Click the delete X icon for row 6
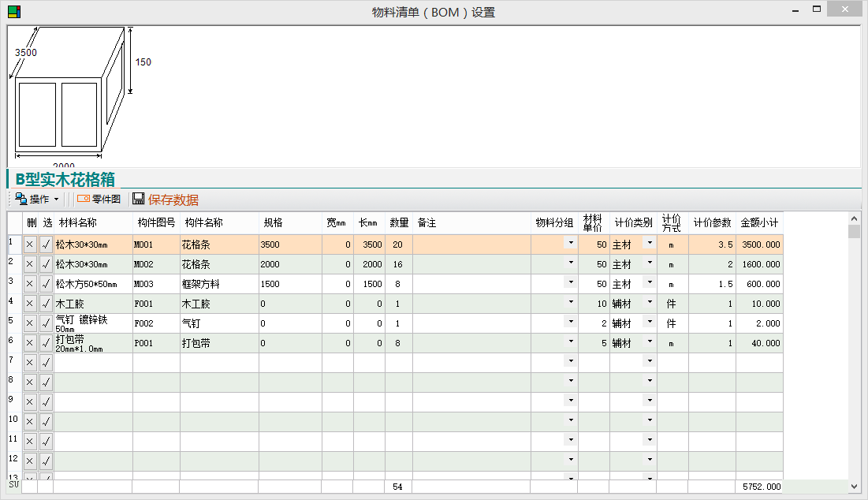Viewport: 868px width, 500px height. click(x=30, y=343)
